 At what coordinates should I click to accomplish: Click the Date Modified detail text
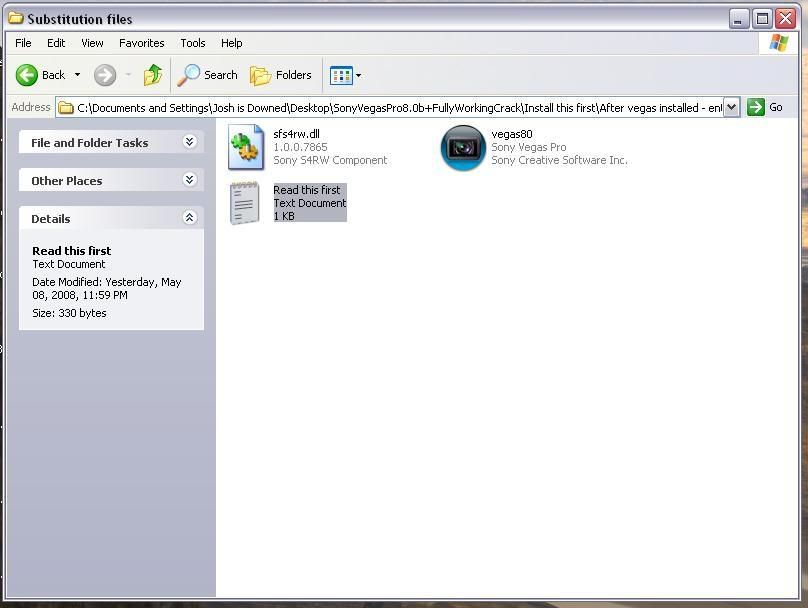[106, 289]
